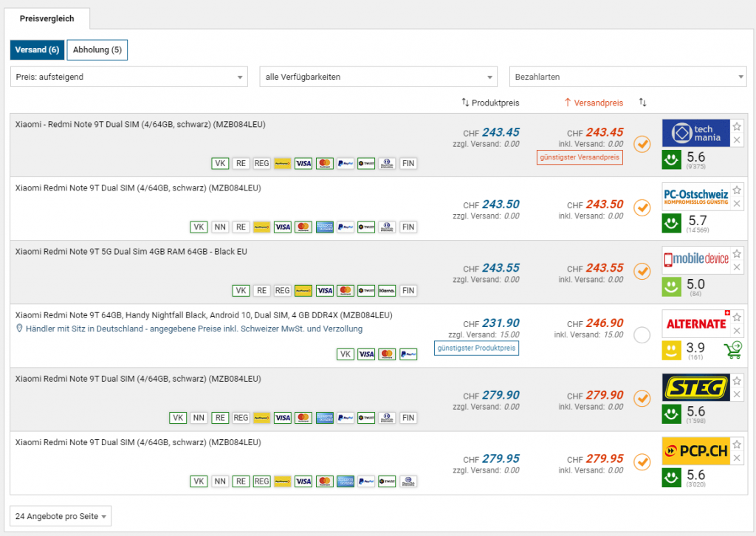The image size is (756, 536).
Task: Click the star icon beside techmania logo
Action: (737, 126)
